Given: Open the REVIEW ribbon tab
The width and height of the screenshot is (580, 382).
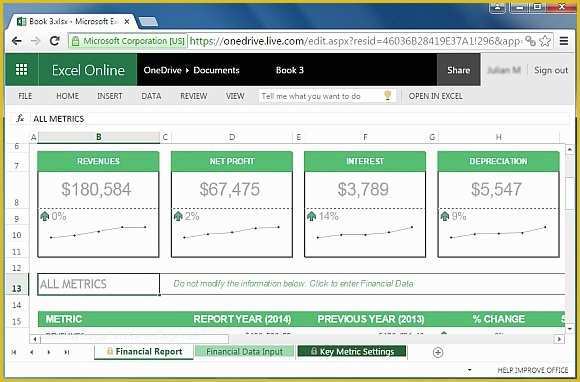Looking at the screenshot, I should pyautogui.click(x=193, y=96).
